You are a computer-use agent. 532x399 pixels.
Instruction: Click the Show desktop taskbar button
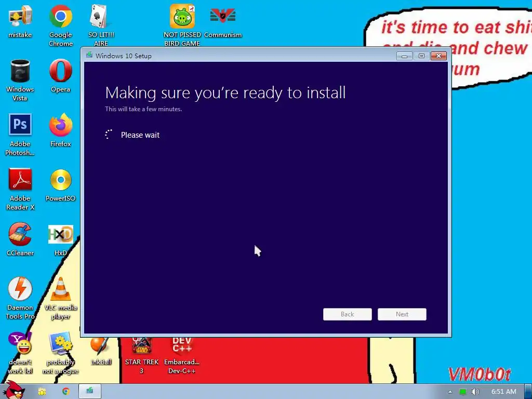click(528, 392)
